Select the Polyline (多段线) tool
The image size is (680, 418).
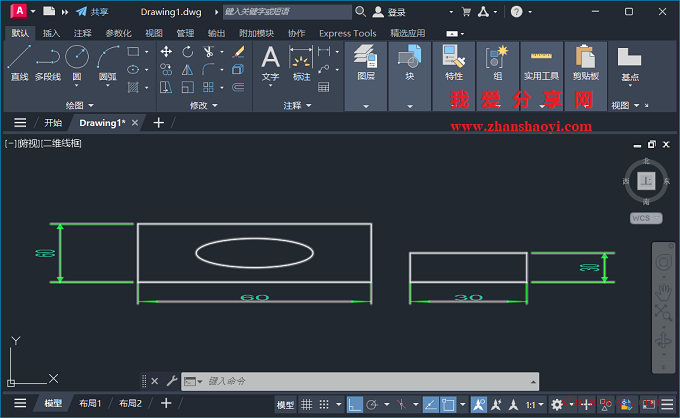tap(48, 63)
